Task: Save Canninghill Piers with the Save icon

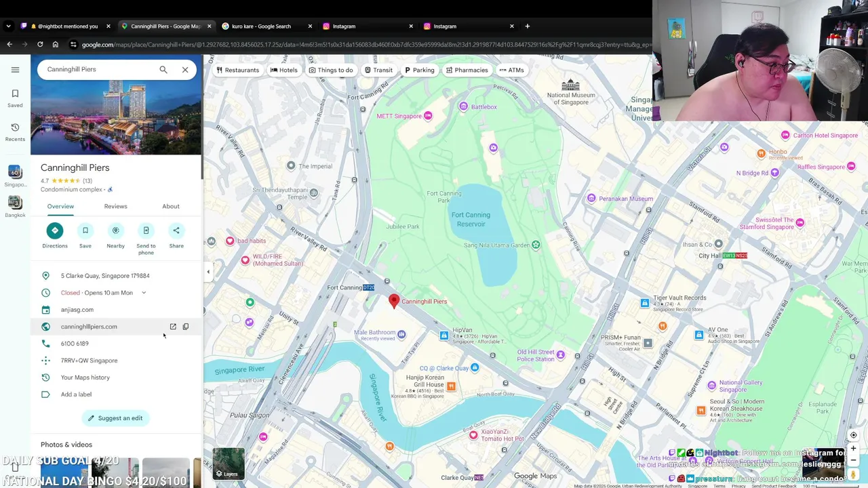Action: (x=85, y=230)
